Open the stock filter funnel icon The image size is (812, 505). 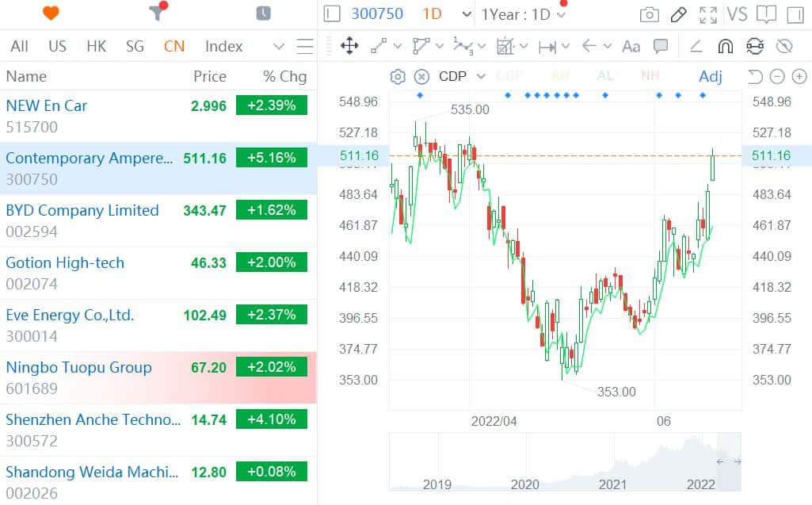155,13
